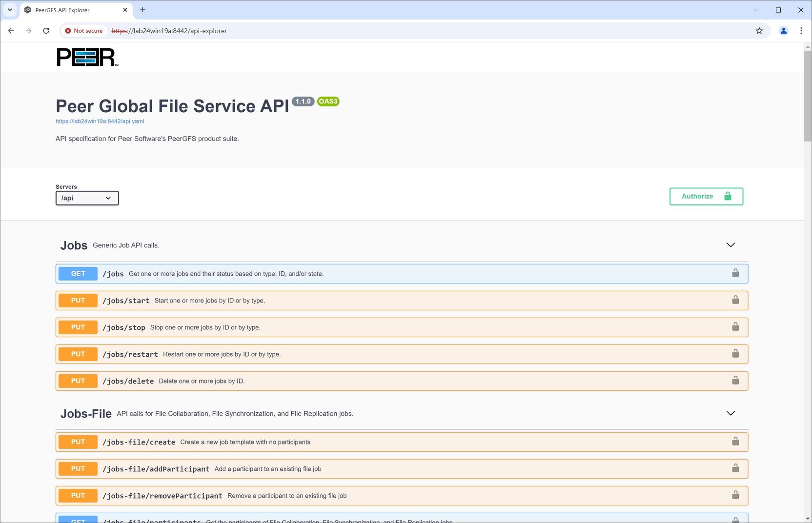Click the Jobs section heading
The image size is (812, 523).
(74, 245)
